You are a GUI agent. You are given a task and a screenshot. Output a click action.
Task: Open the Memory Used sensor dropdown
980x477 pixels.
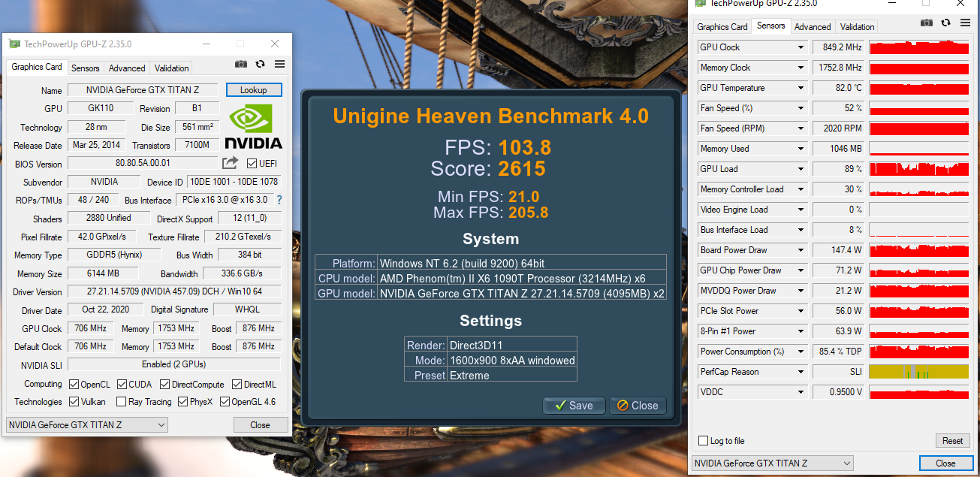tap(801, 149)
